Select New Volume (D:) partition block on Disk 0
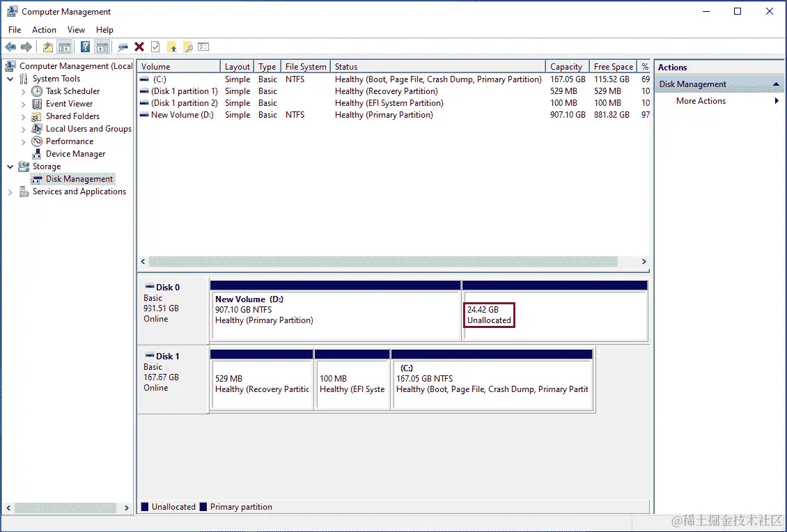787x532 pixels. coord(335,311)
